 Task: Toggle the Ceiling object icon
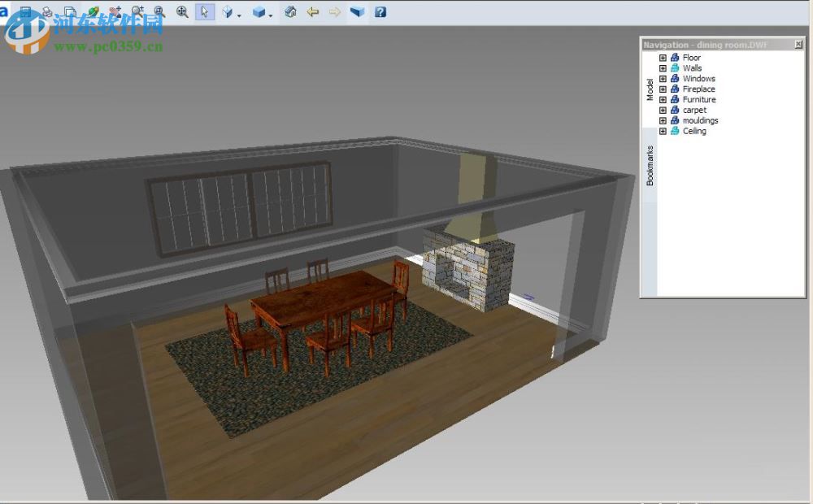(x=674, y=131)
